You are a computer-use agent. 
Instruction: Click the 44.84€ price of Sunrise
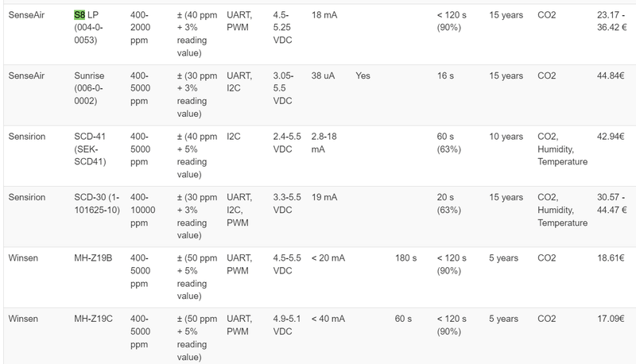611,76
